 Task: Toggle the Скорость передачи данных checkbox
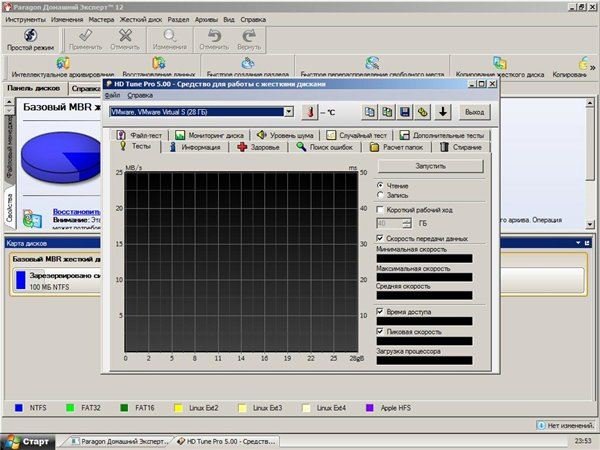[x=380, y=238]
